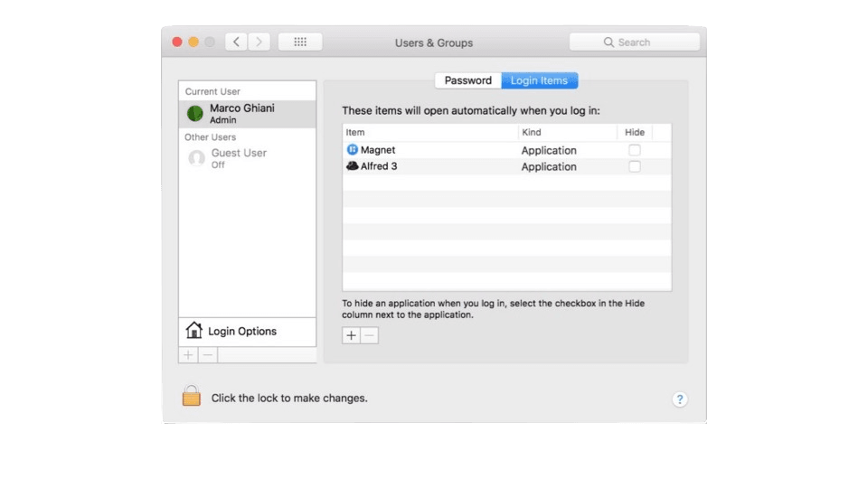
Task: Add a new user with sidebar plus
Action: point(188,355)
